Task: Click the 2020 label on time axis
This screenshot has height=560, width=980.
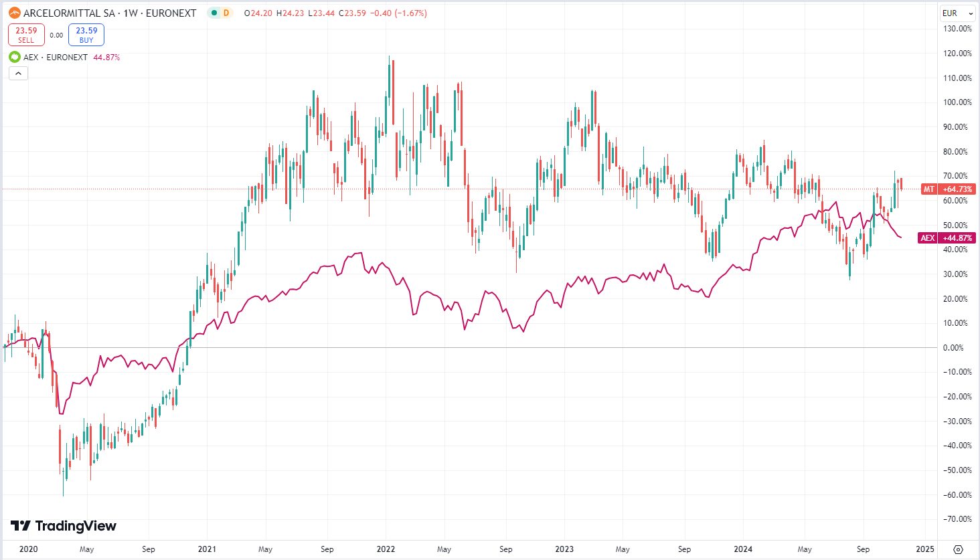Action: pyautogui.click(x=28, y=549)
